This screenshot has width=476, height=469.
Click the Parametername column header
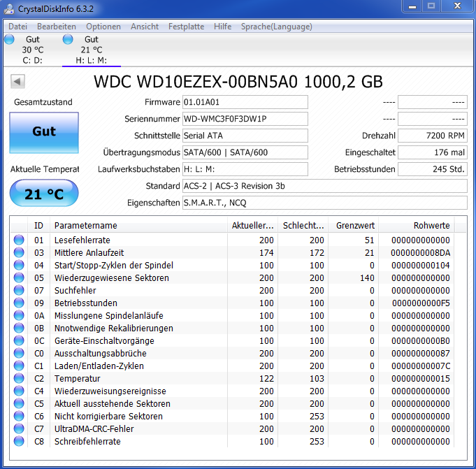tap(138, 226)
